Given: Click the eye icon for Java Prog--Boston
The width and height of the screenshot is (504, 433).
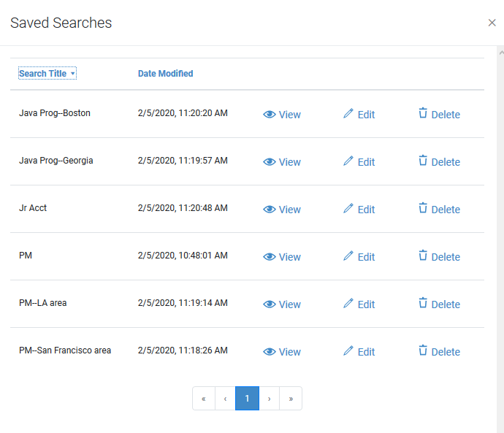Looking at the screenshot, I should [269, 115].
